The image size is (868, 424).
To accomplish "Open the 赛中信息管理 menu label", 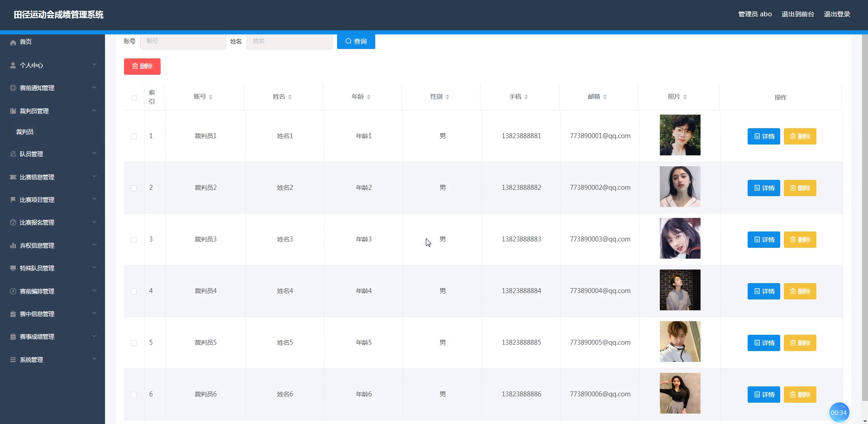I will pos(37,314).
